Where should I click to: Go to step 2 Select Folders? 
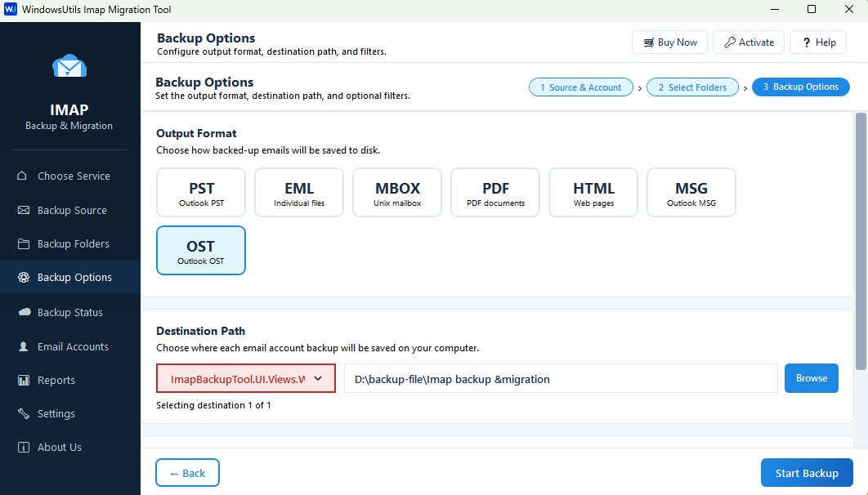(x=692, y=87)
